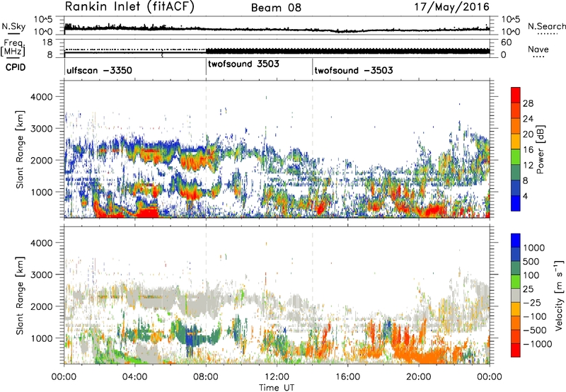Click the power panel 'Slant Range [km]' label
This screenshot has width=566, height=392.
20,150
